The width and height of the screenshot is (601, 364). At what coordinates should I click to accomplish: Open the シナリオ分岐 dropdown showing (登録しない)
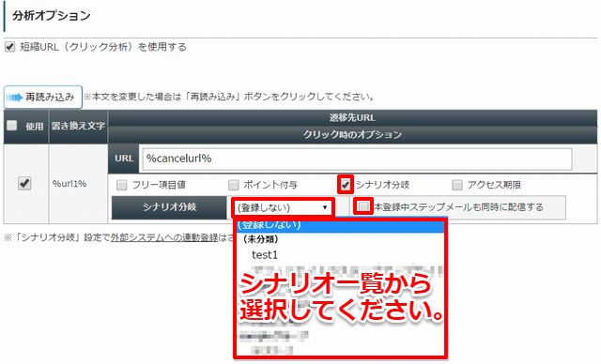pyautogui.click(x=283, y=207)
